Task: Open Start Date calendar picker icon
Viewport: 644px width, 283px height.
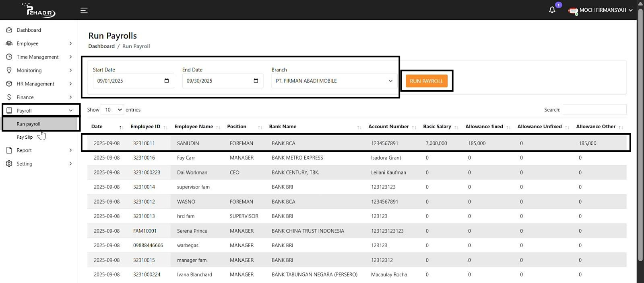Action: tap(167, 81)
